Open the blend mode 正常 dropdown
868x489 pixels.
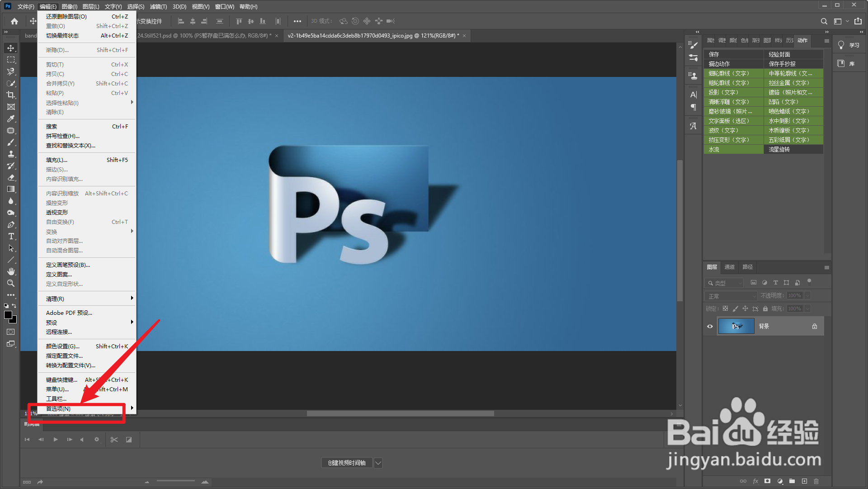pyautogui.click(x=731, y=296)
